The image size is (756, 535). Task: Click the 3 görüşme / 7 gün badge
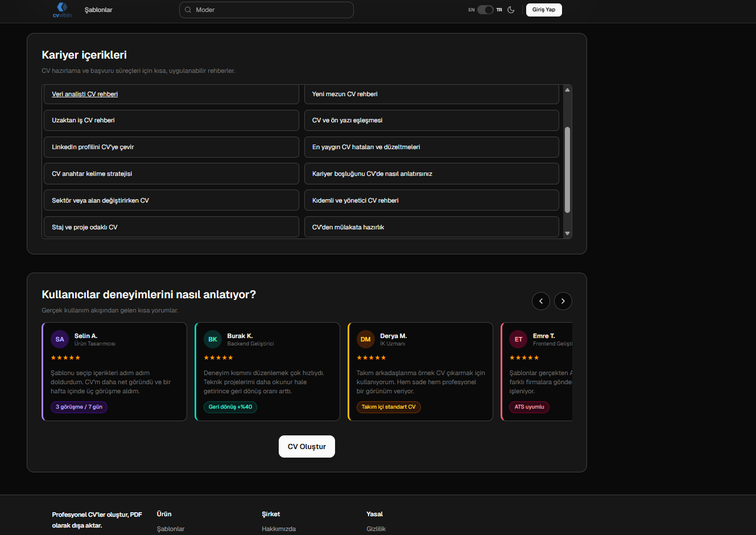79,407
